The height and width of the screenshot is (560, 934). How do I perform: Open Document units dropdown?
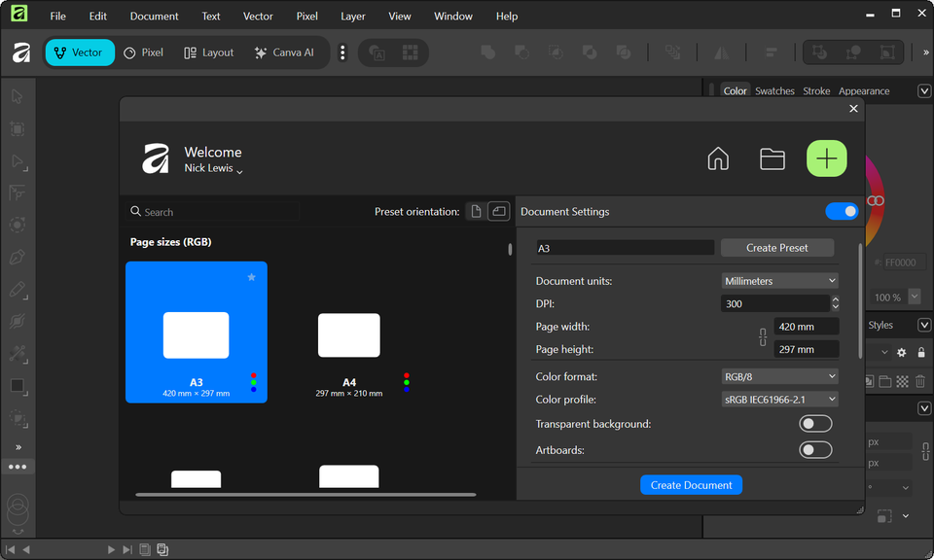click(779, 281)
